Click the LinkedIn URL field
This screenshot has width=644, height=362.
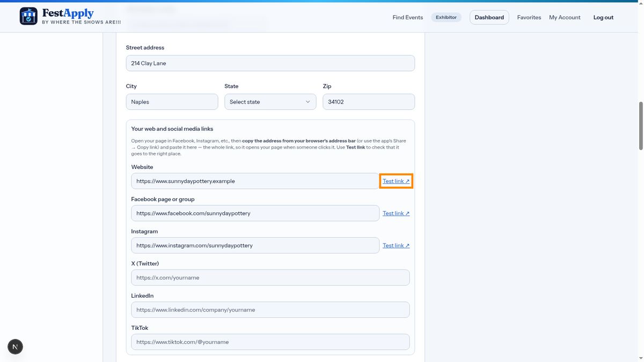(270, 310)
